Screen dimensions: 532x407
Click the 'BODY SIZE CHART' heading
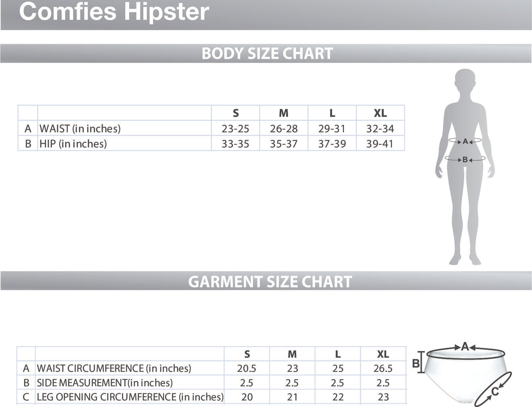[267, 53]
